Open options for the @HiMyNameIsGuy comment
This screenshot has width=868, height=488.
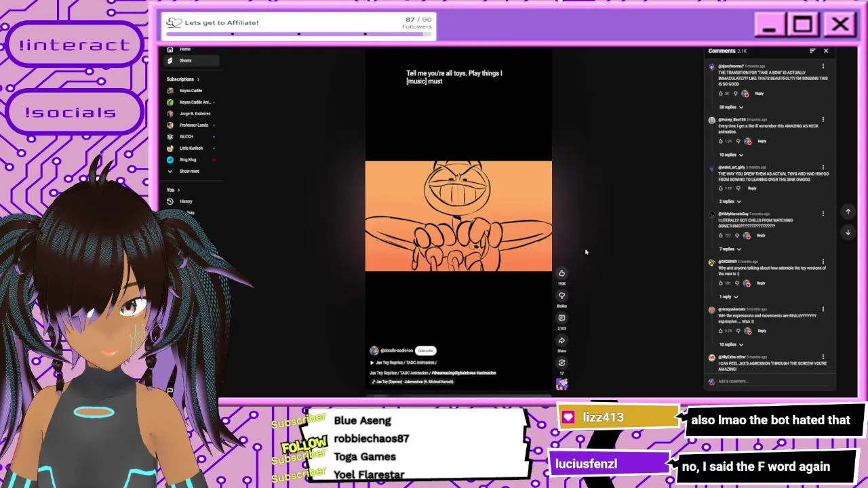pos(823,214)
